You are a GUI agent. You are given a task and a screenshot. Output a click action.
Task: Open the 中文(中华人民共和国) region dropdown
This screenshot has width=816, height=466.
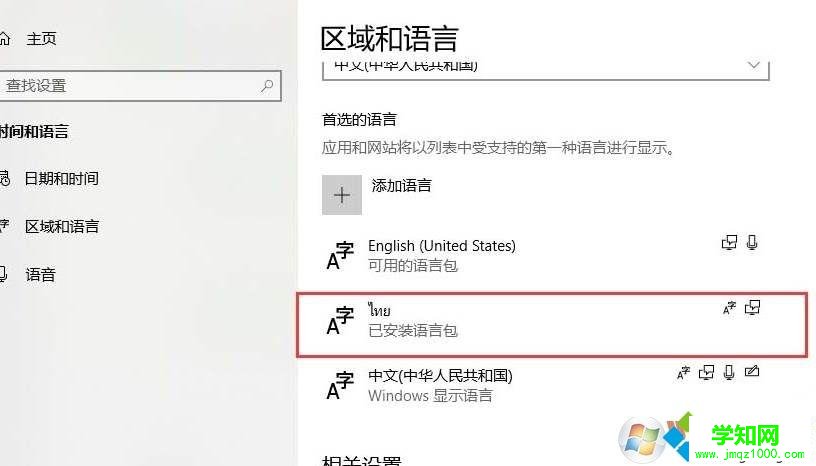point(545,70)
